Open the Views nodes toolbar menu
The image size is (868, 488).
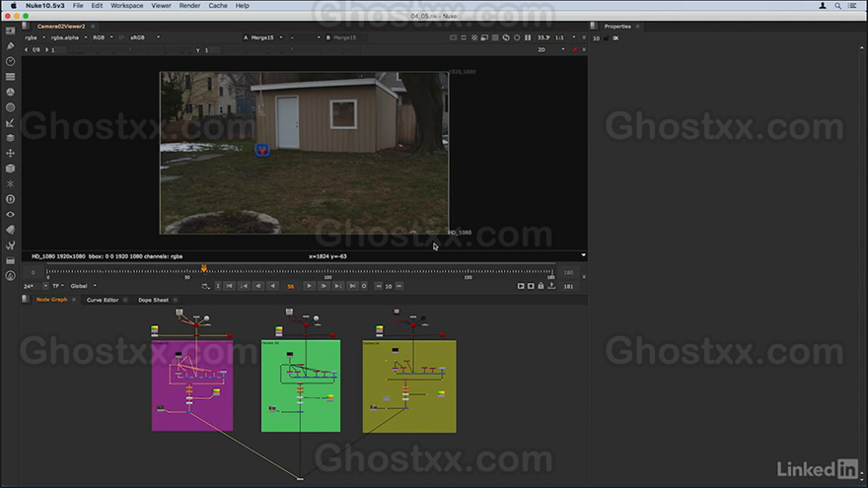[x=10, y=214]
